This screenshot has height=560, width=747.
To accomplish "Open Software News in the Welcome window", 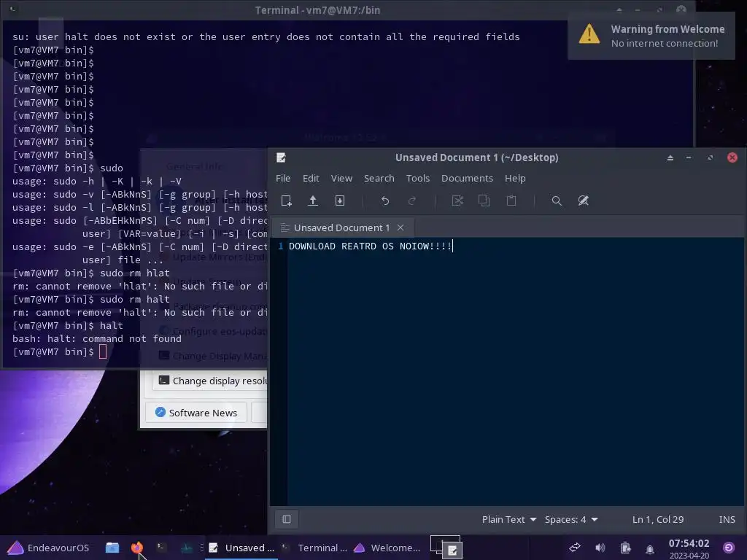I will [x=196, y=413].
